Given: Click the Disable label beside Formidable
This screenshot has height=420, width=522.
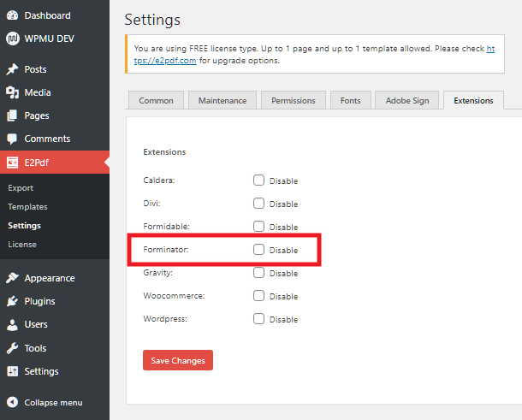Looking at the screenshot, I should coord(283,227).
